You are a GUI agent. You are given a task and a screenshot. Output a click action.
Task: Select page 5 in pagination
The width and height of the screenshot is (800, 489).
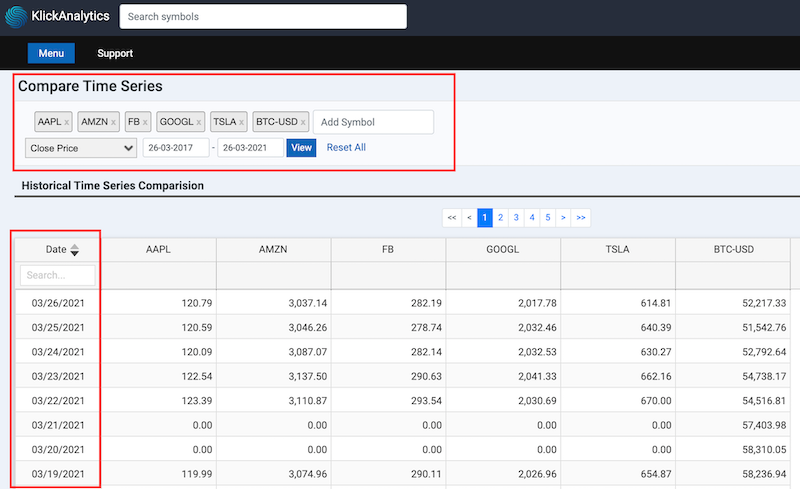[548, 217]
